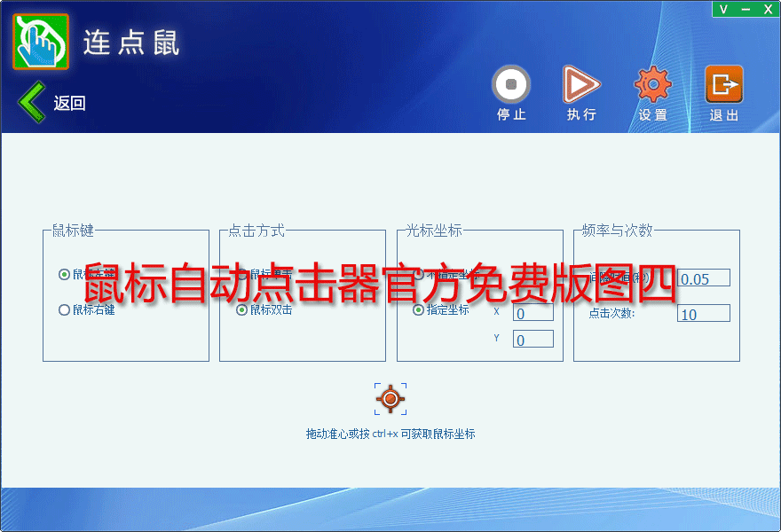Viewport: 781px width, 532px height.
Task: Start clicking with the 执行 play icon
Action: (x=580, y=84)
